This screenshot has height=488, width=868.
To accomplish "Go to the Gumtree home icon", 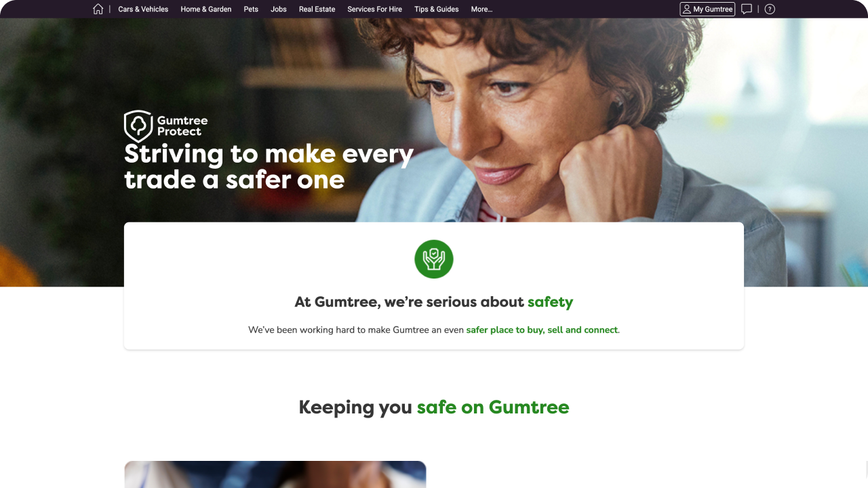I will click(x=98, y=9).
